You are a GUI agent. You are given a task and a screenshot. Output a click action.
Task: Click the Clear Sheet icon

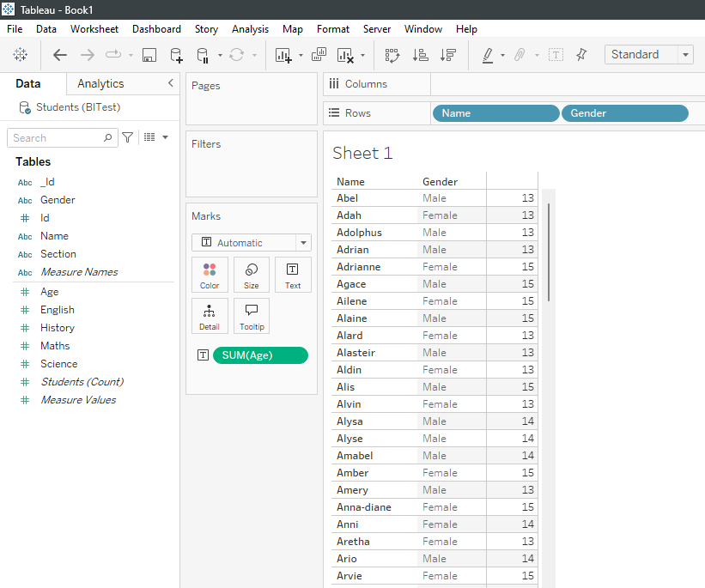[x=345, y=55]
